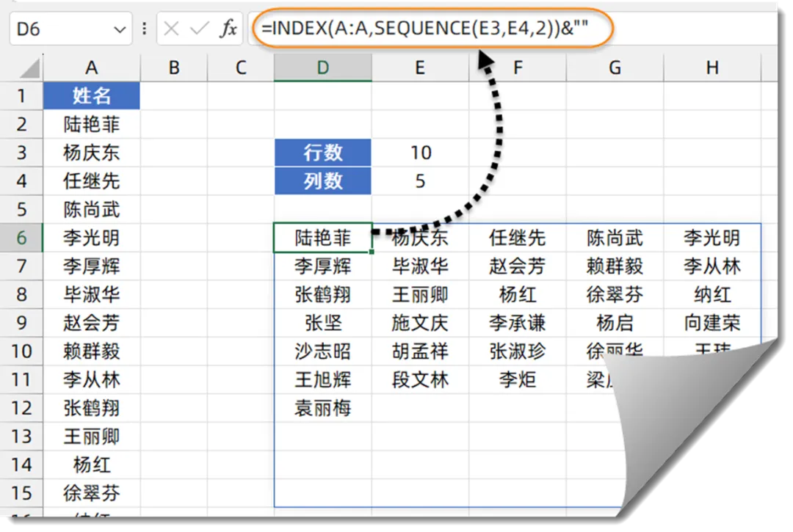Viewport: 793px width, 532px height.
Task: Click the 列数 label cell
Action: 322,181
